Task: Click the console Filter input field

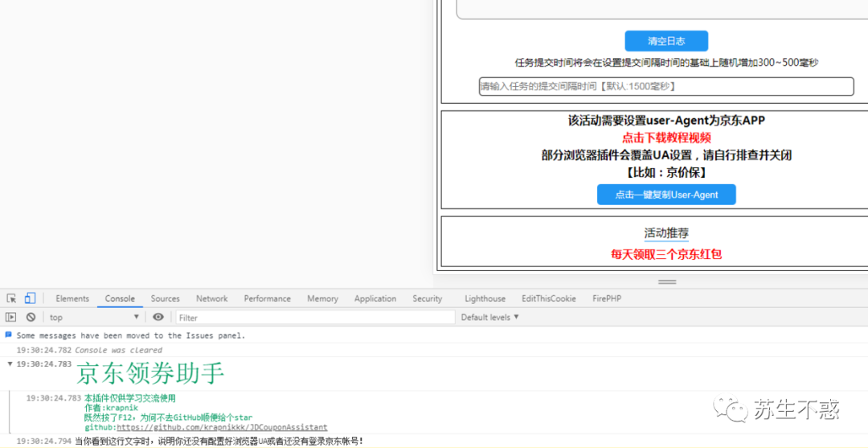Action: click(316, 318)
